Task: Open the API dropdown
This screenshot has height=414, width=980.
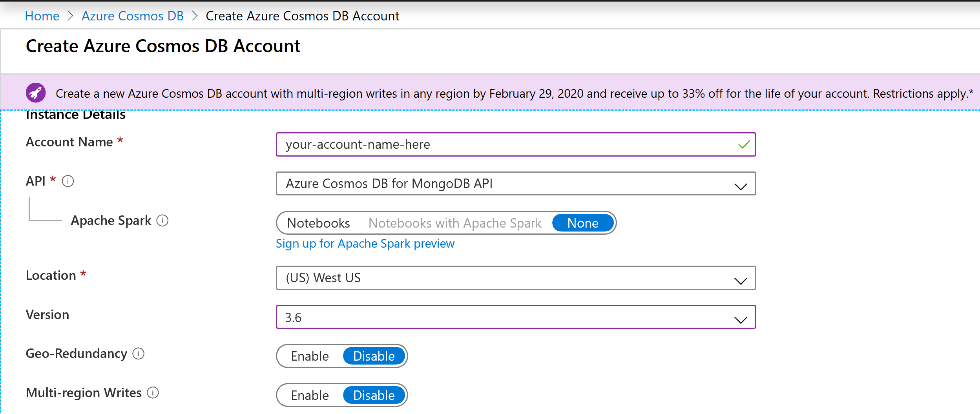Action: (516, 183)
